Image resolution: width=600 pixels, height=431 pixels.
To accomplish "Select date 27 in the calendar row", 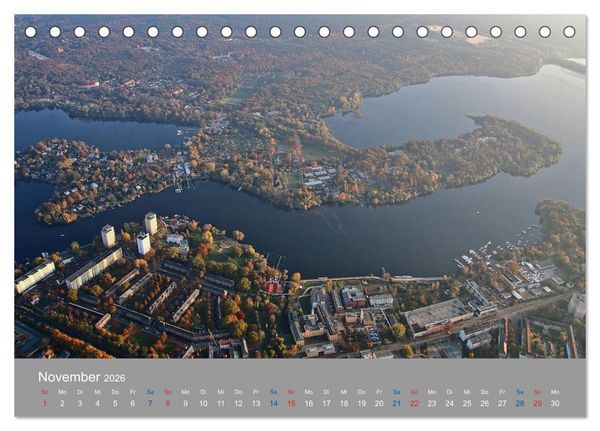I will click(x=502, y=403).
